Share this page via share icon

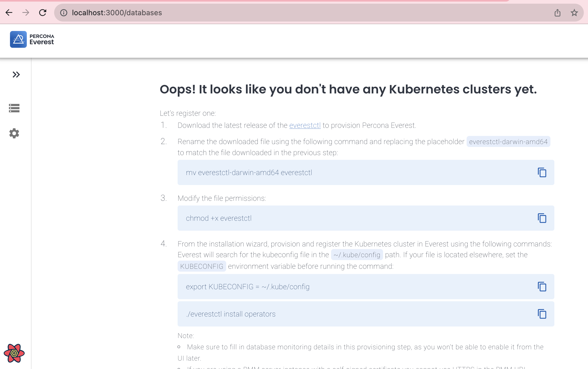pyautogui.click(x=558, y=13)
